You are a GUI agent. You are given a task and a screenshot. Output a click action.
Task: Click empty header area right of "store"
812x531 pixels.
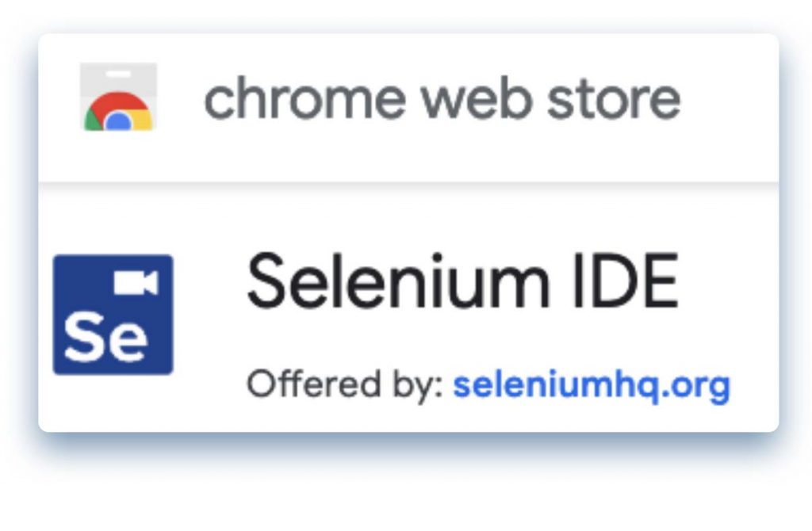point(730,98)
